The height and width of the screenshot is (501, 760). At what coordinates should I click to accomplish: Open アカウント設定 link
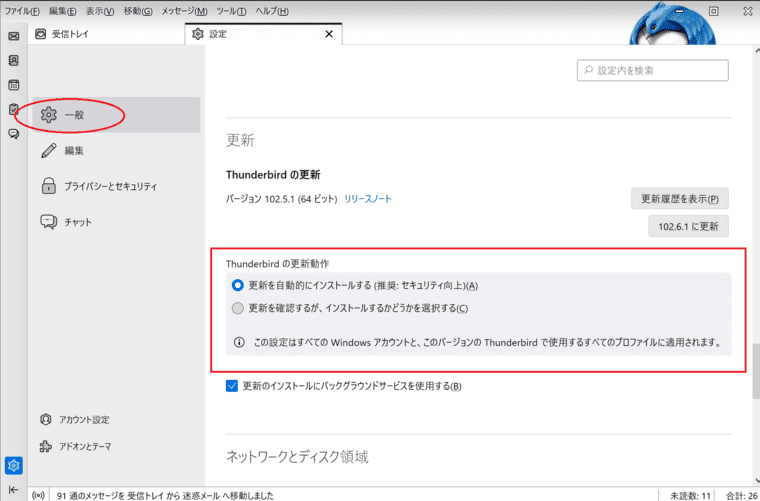(75, 420)
